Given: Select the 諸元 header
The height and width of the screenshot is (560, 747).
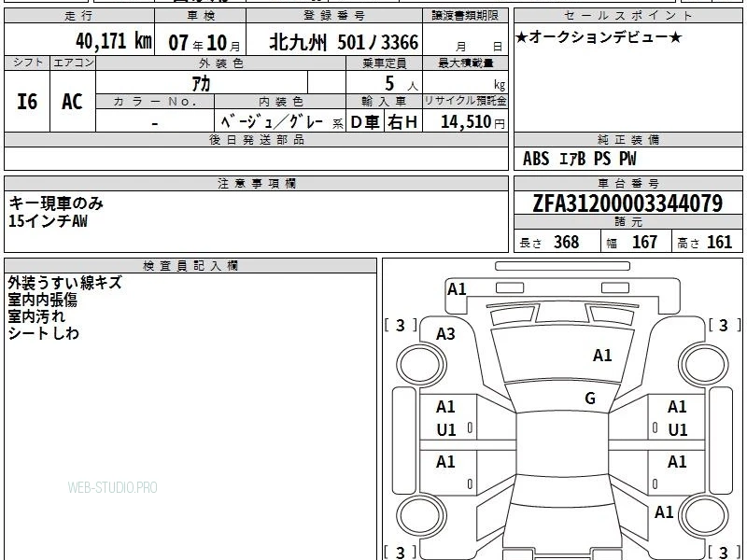Looking at the screenshot, I should (628, 221).
